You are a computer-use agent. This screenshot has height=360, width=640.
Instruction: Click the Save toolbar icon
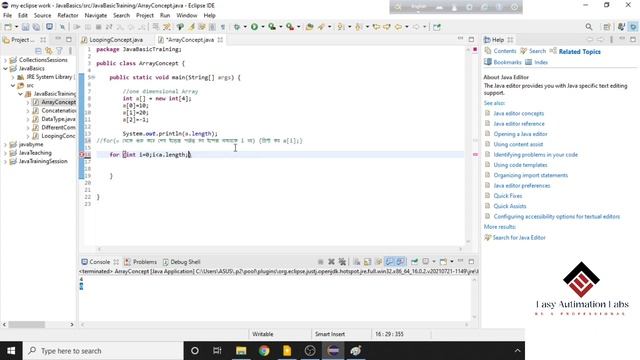(25, 27)
